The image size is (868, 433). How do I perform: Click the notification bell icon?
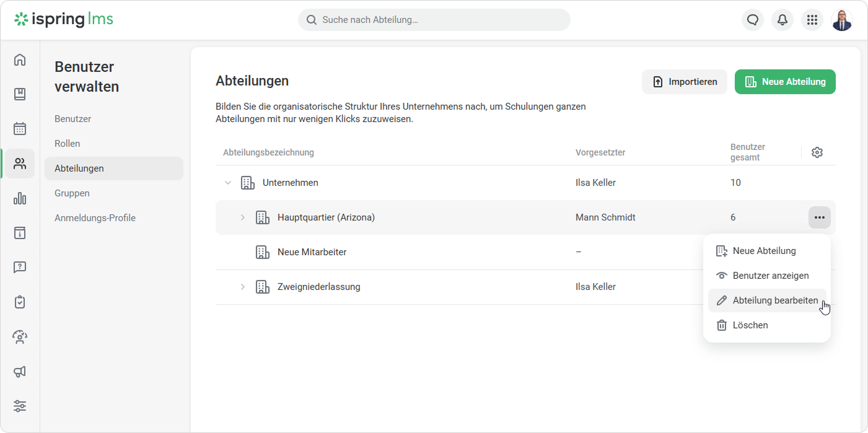click(783, 20)
